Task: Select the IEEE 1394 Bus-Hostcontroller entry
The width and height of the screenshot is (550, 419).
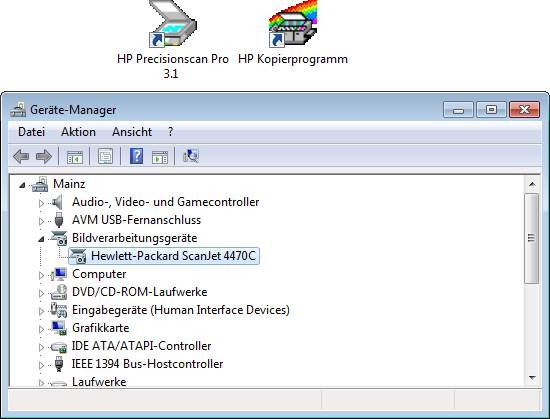Action: pyautogui.click(x=147, y=364)
